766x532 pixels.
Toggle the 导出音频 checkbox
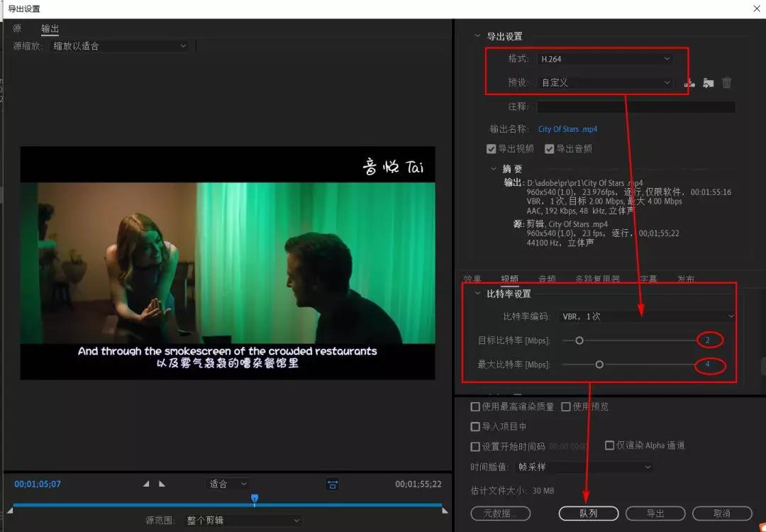pyautogui.click(x=550, y=149)
